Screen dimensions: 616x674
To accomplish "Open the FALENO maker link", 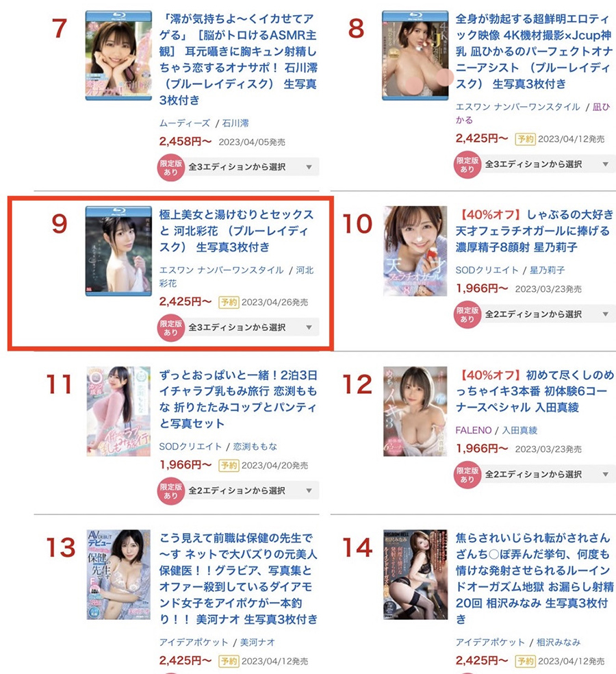I will coord(474,430).
